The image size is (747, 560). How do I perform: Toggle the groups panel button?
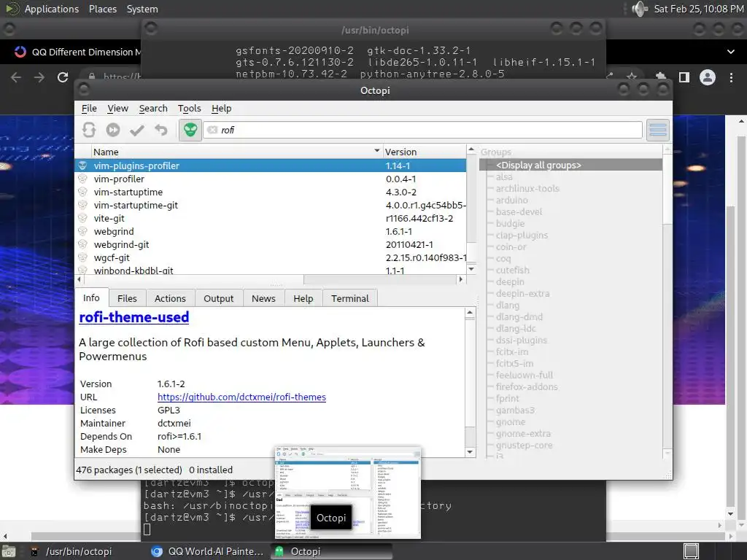point(658,130)
